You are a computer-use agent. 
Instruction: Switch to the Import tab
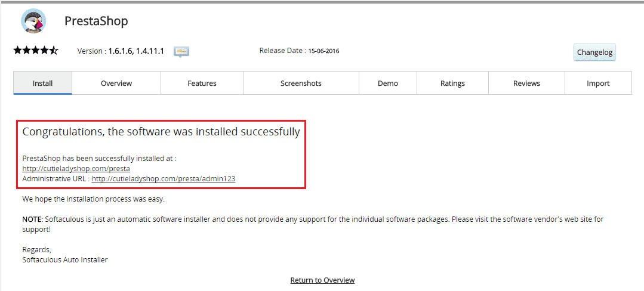(x=598, y=83)
